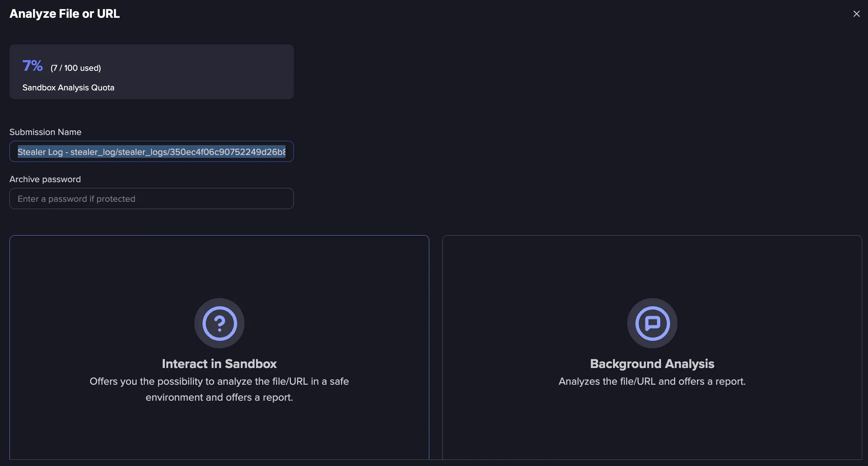Screen dimensions: 868x466
Task: Click 'Enter a password if protected' placeholder
Action: coord(76,199)
